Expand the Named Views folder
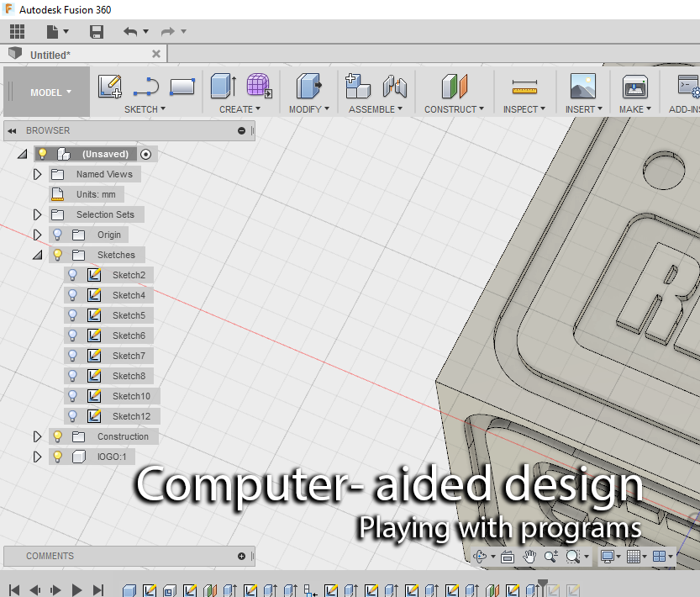The width and height of the screenshot is (700, 597). click(38, 174)
